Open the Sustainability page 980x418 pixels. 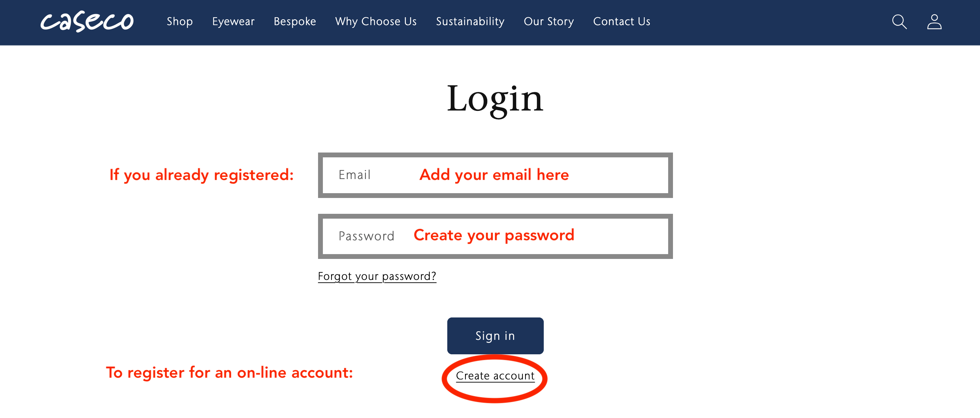(470, 22)
